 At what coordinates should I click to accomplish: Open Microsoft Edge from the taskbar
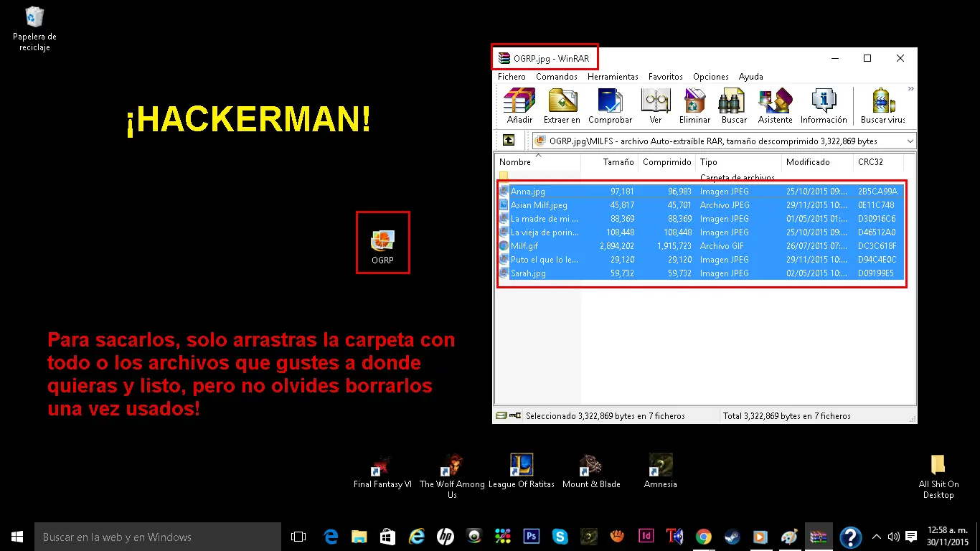pos(331,537)
